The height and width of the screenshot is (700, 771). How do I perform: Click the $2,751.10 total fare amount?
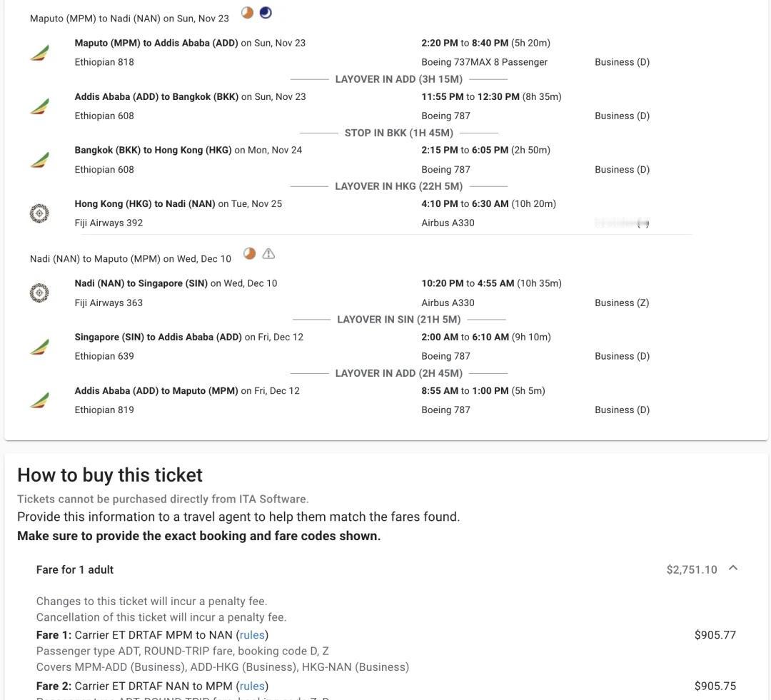tap(692, 569)
